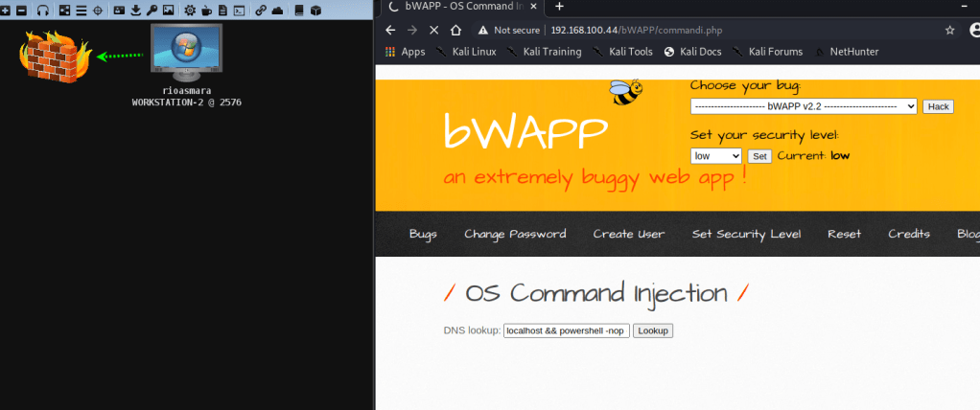The width and height of the screenshot is (980, 410).
Task: Bookmark this page with star icon
Action: tap(949, 30)
